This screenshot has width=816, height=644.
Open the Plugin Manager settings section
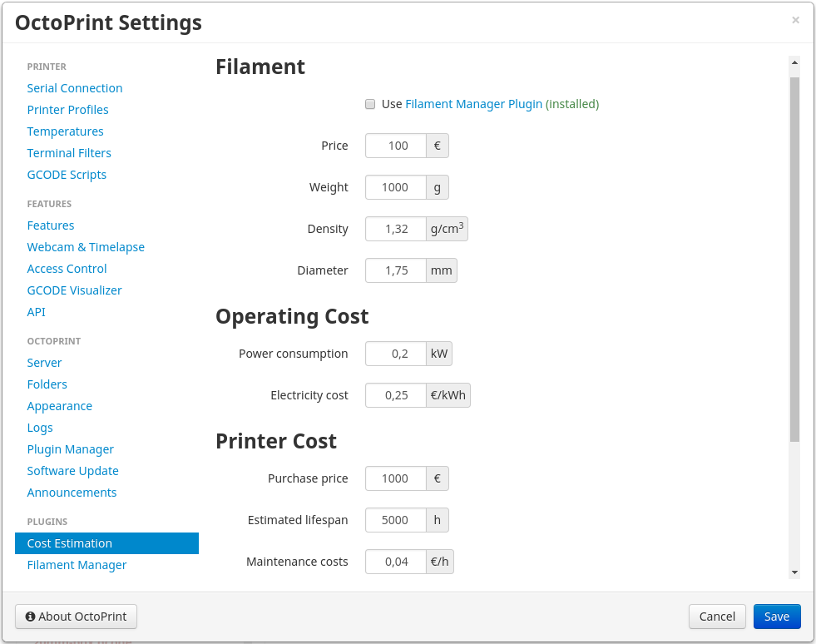70,449
